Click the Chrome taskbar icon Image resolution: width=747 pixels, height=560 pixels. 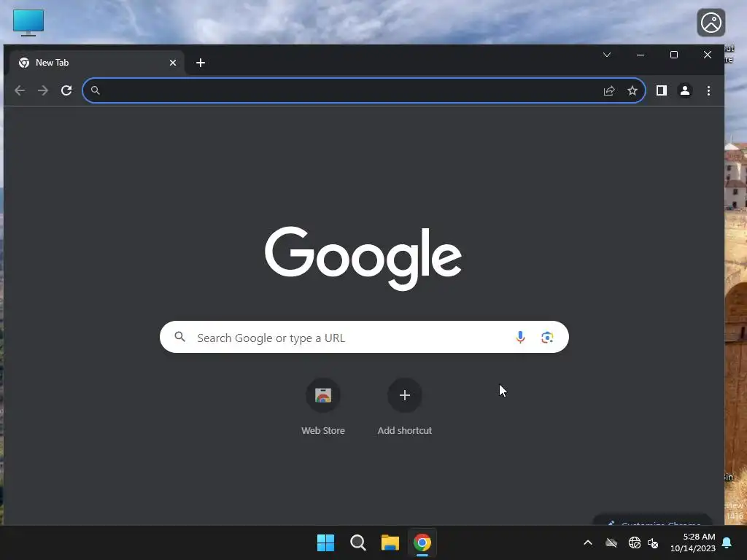[x=422, y=542]
